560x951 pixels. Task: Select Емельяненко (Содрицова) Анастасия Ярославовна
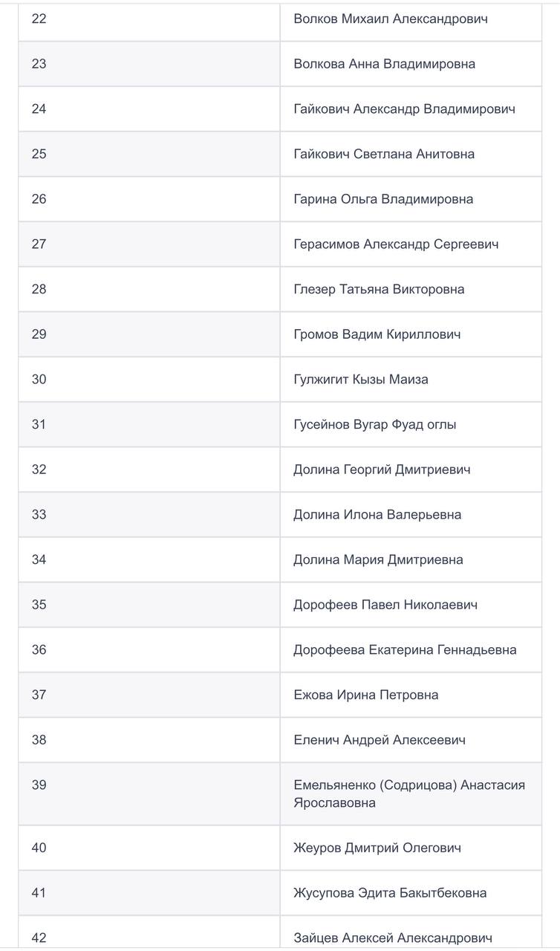point(409,793)
